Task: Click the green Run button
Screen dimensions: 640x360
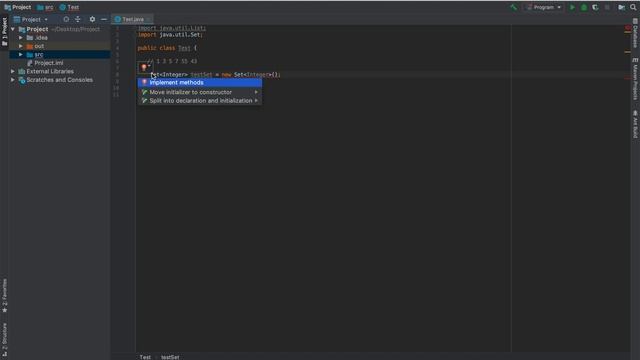Action: (572, 7)
